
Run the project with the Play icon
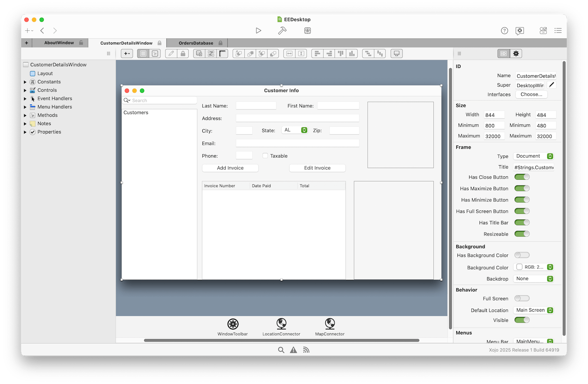[x=258, y=30]
